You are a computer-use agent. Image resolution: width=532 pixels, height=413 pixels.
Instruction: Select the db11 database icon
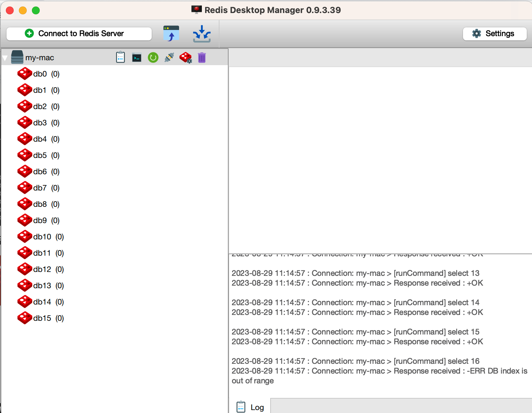click(x=25, y=253)
